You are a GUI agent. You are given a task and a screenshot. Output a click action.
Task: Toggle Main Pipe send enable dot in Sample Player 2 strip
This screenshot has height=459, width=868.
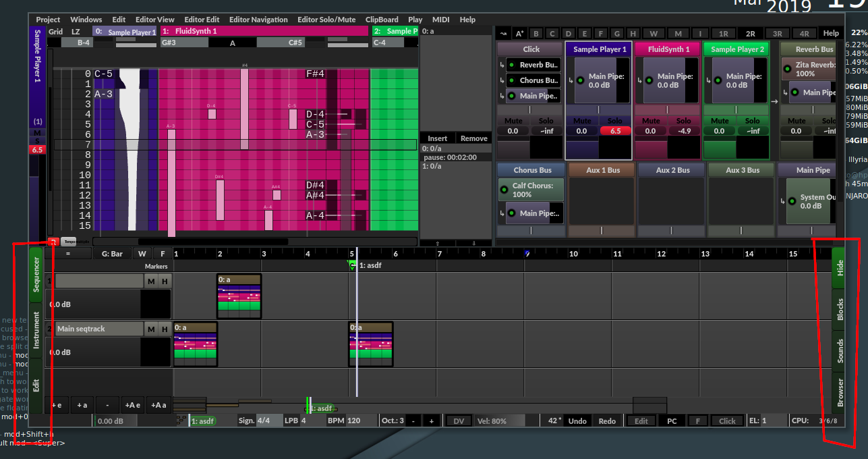tap(718, 80)
